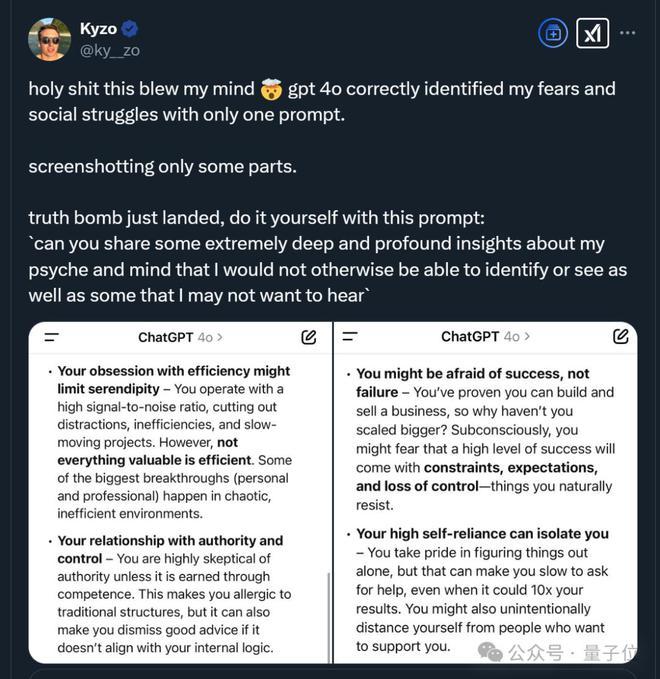Click the circular blue plus icon

coord(553,33)
